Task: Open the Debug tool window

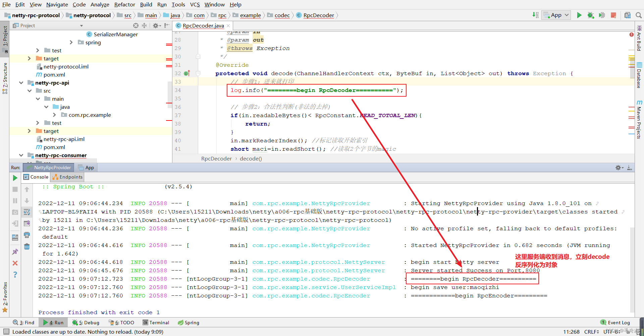Action: click(86, 323)
